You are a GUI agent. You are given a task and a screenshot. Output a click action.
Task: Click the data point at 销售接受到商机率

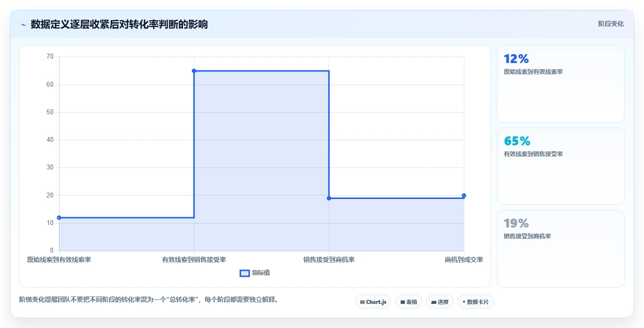point(329,198)
